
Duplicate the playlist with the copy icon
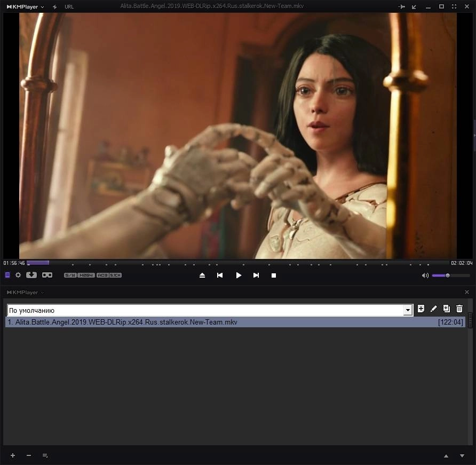click(446, 309)
